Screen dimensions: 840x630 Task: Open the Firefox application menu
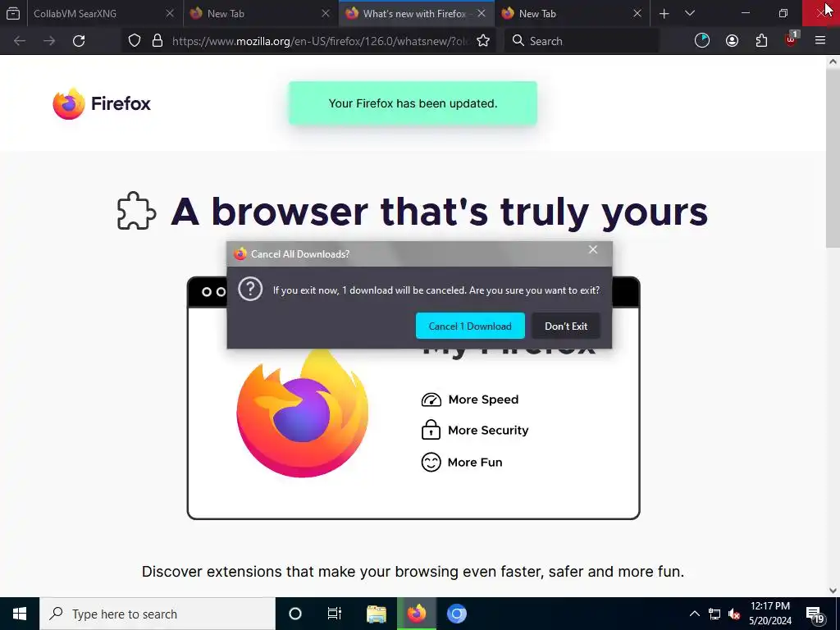point(820,41)
